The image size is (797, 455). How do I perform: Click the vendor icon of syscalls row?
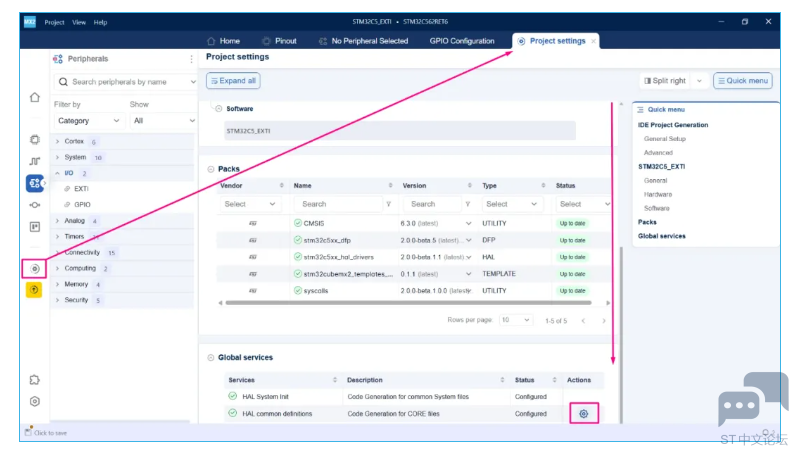pyautogui.click(x=253, y=291)
